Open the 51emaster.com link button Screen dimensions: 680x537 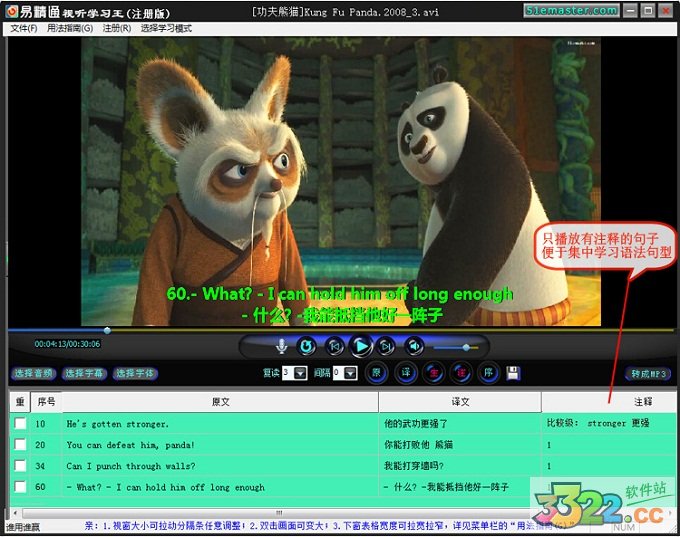click(x=571, y=10)
